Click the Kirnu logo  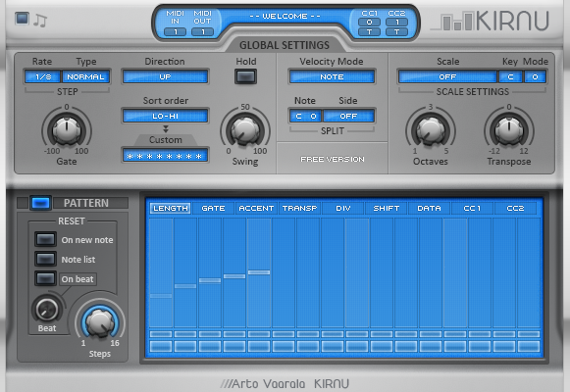click(x=491, y=21)
